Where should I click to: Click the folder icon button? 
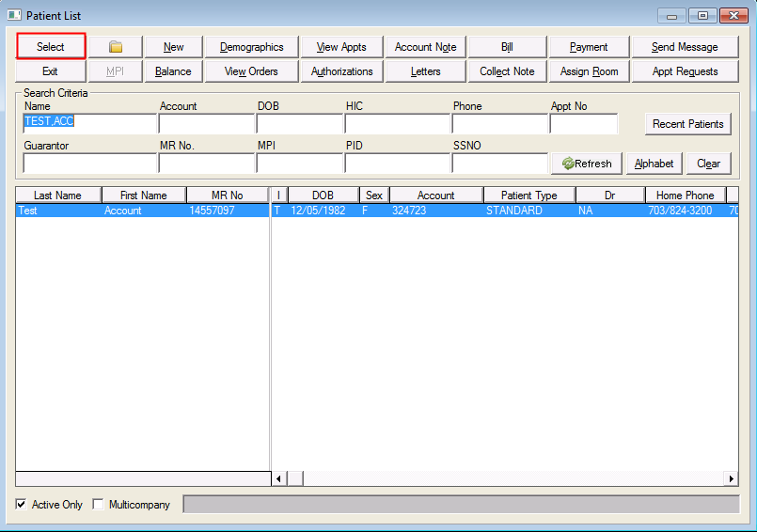click(x=116, y=47)
